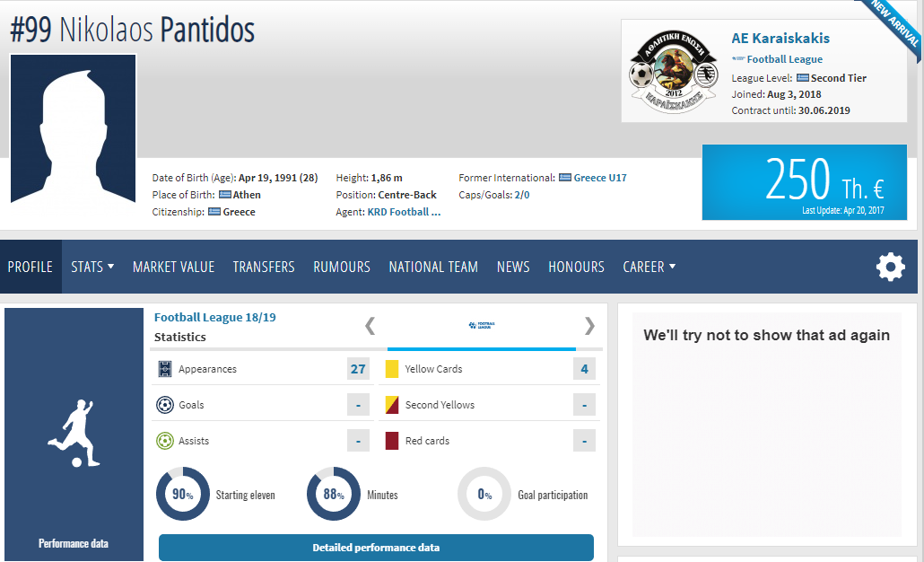This screenshot has height=562, width=924.
Task: Open the PROFILE tab
Action: (x=31, y=268)
